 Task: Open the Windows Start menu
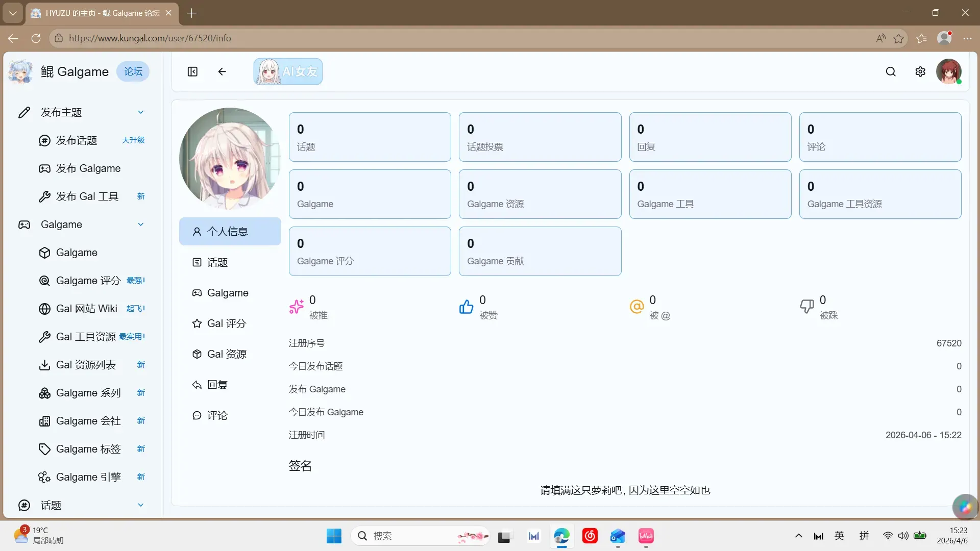coord(334,536)
